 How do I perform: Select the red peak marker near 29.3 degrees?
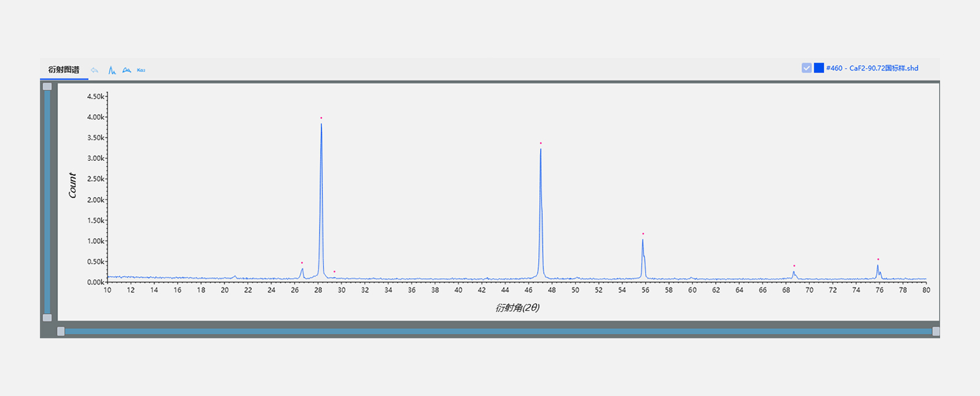pos(334,271)
